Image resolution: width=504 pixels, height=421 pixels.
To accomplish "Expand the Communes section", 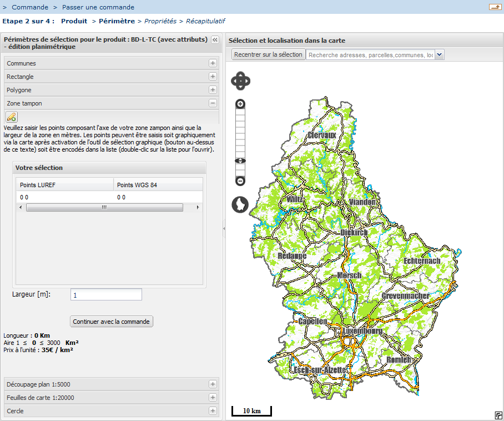I will (x=213, y=63).
